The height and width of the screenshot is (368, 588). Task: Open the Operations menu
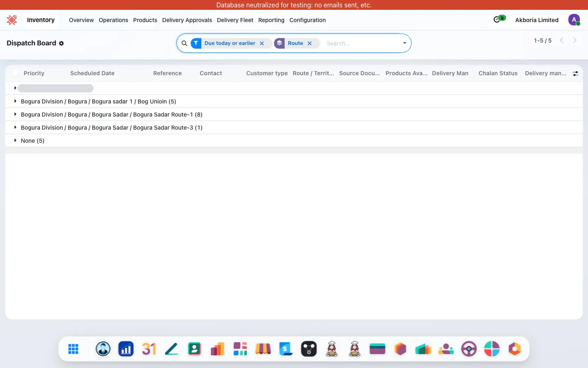click(x=114, y=20)
